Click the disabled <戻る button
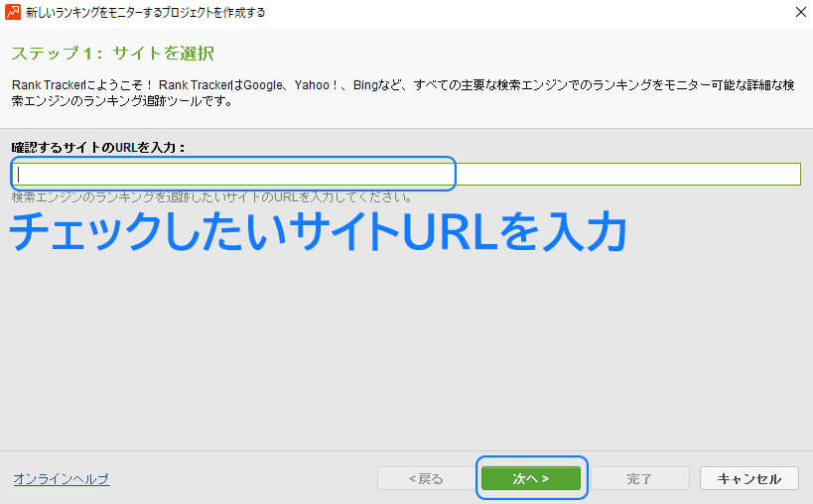Viewport: 813px width, 504px height. pyautogui.click(x=427, y=478)
